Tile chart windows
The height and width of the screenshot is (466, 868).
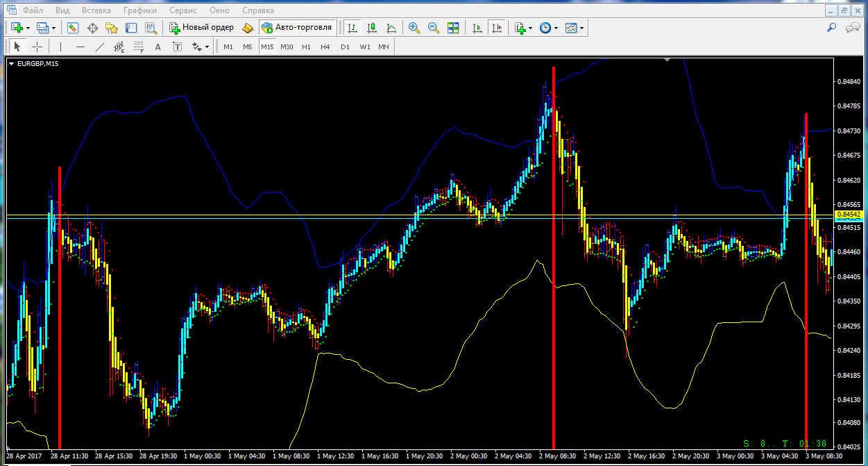pos(453,28)
